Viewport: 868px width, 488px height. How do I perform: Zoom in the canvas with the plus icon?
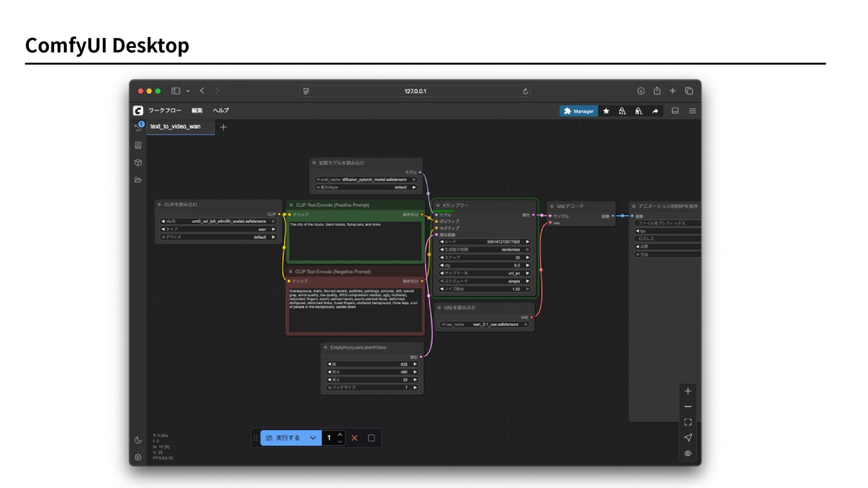point(688,391)
